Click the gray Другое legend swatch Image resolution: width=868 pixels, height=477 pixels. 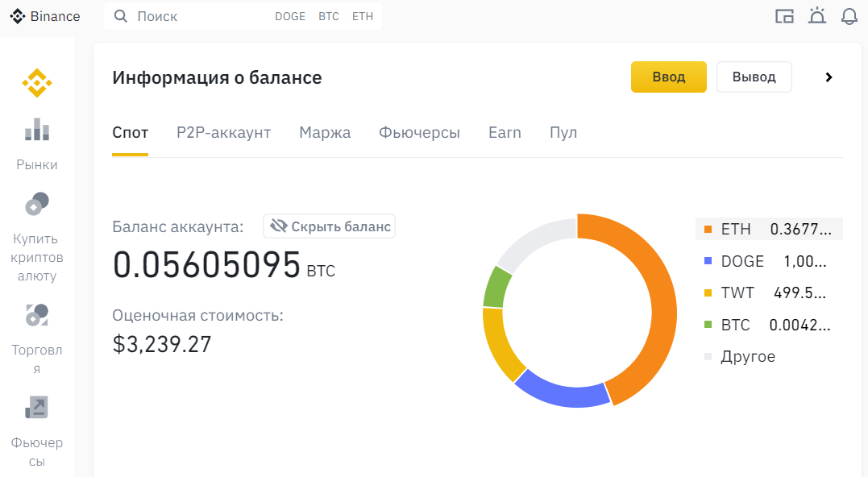pyautogui.click(x=708, y=356)
